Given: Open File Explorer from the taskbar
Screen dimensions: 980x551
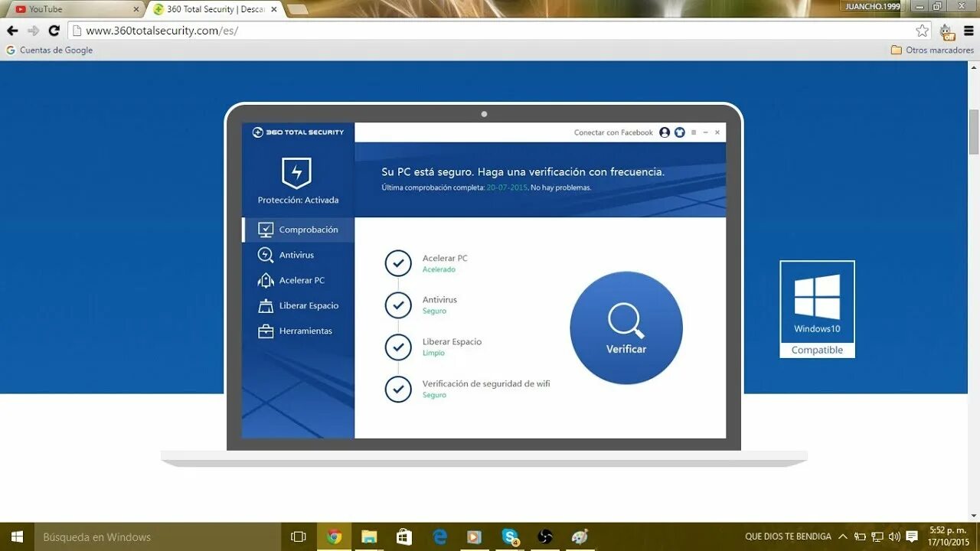Looking at the screenshot, I should coord(369,536).
